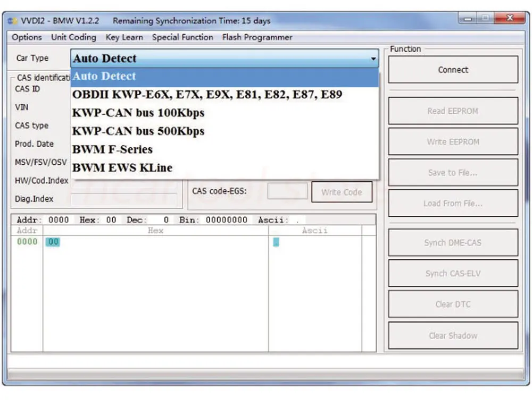Choose BWM EWS KLine option
532x405 pixels.
click(x=225, y=168)
